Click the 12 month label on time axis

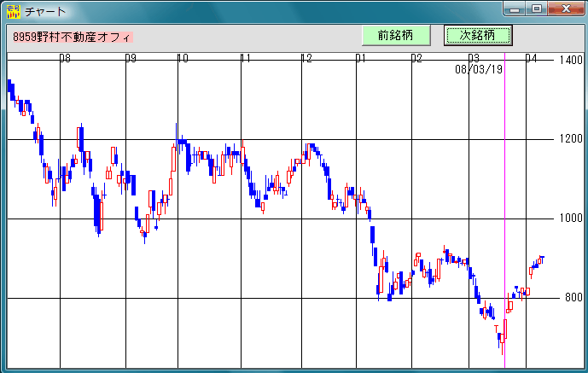306,58
